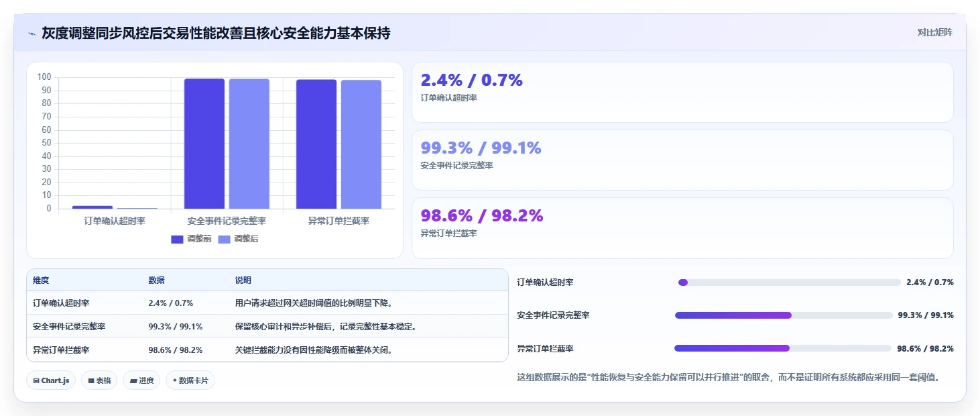Click the dark 调整前 bar for 异常订单拦截率
This screenshot has width=980, height=416.
tap(316, 144)
